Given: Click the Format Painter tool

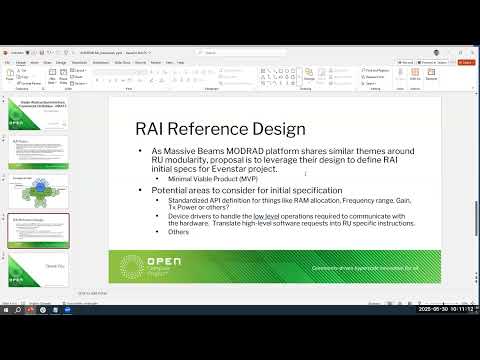Looking at the screenshot, I should click(x=29, y=83).
